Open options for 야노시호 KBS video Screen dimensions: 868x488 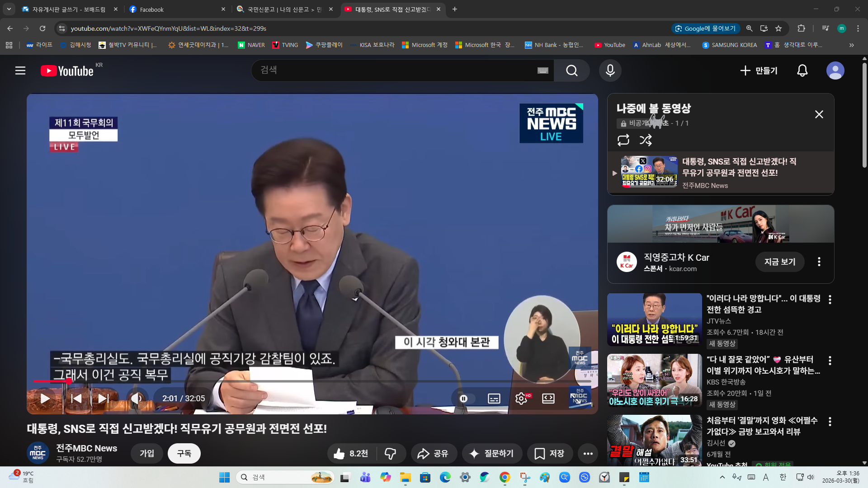point(830,361)
